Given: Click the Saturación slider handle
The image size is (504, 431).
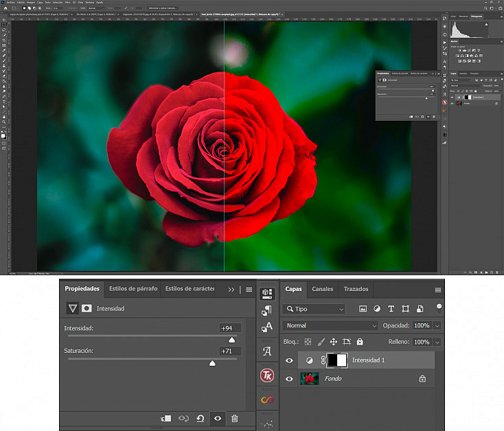Looking at the screenshot, I should [x=212, y=363].
